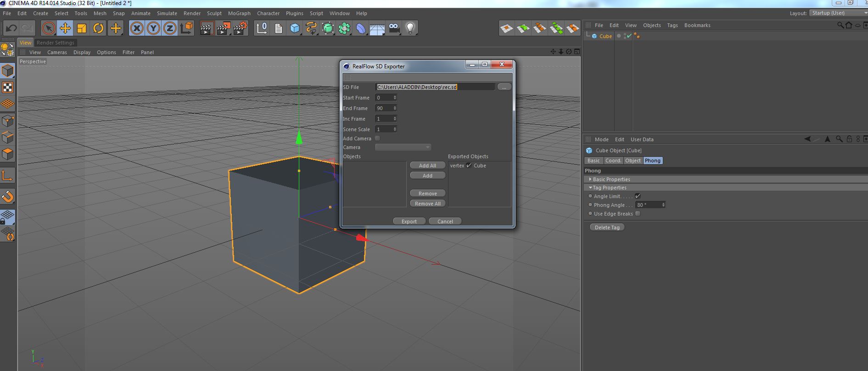Switch to Edges mode
This screenshot has width=868, height=371.
(x=8, y=137)
